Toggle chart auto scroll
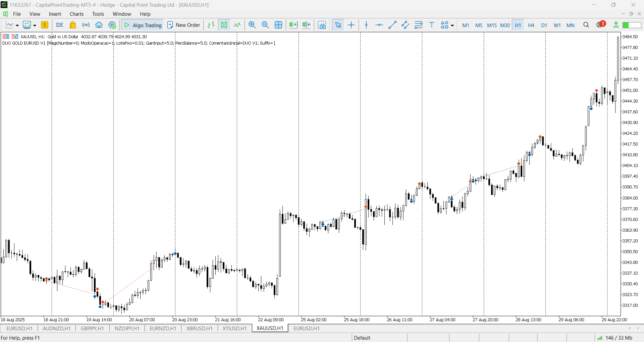This screenshot has width=644, height=342. pyautogui.click(x=293, y=25)
